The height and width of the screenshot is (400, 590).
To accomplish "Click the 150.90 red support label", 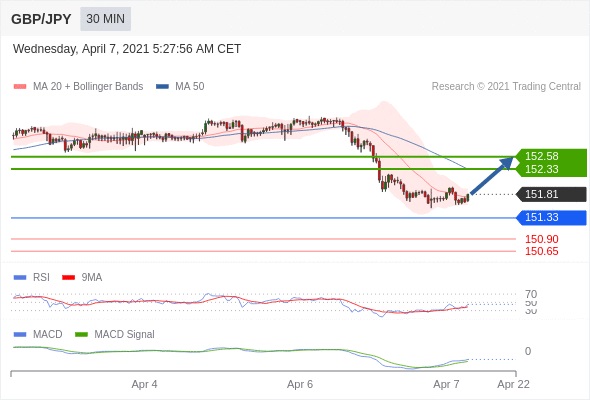I will click(541, 239).
